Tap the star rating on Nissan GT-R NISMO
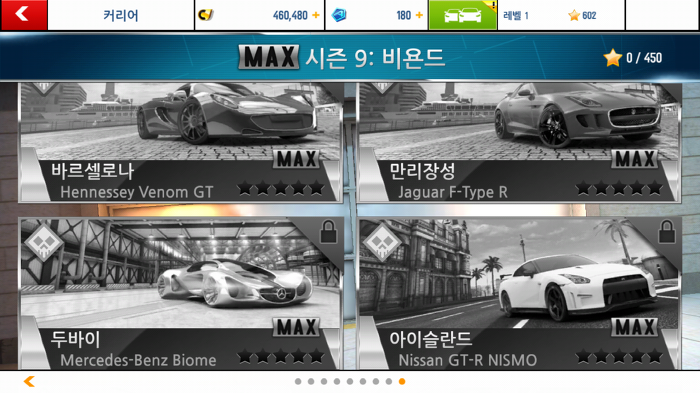The image size is (700, 393). pyautogui.click(x=619, y=356)
